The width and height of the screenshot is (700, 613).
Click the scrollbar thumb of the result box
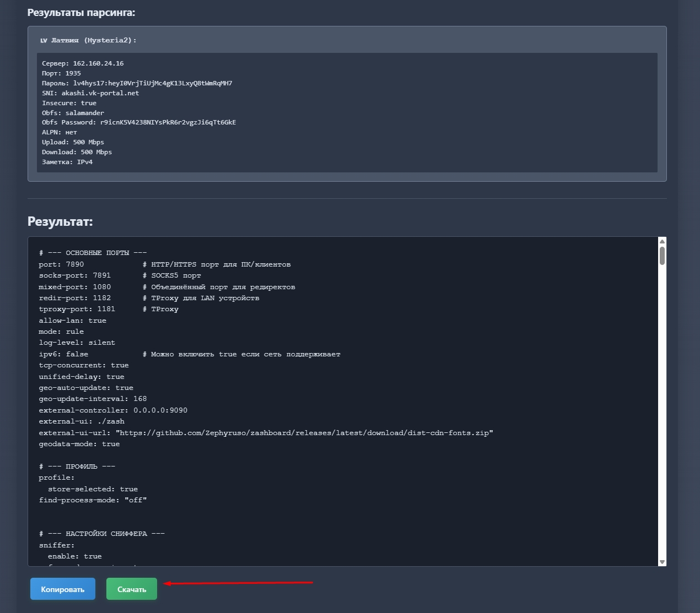(x=662, y=256)
